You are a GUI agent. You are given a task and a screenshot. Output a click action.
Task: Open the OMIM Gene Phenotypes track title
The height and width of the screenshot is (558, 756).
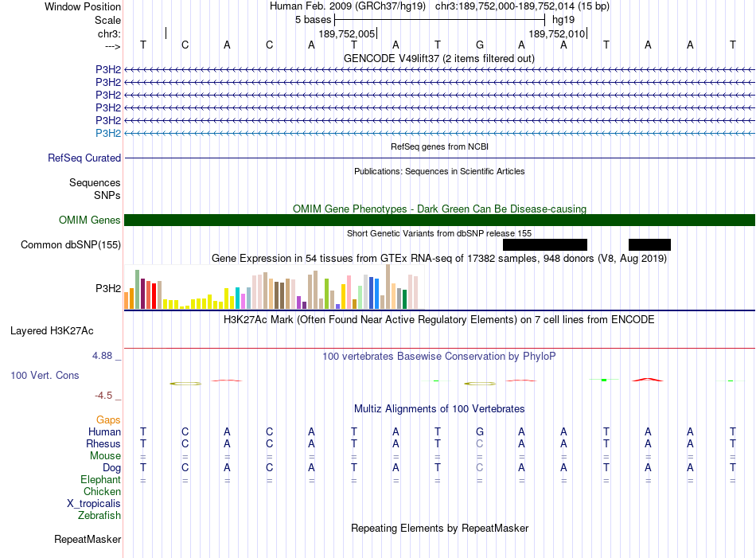click(x=439, y=209)
